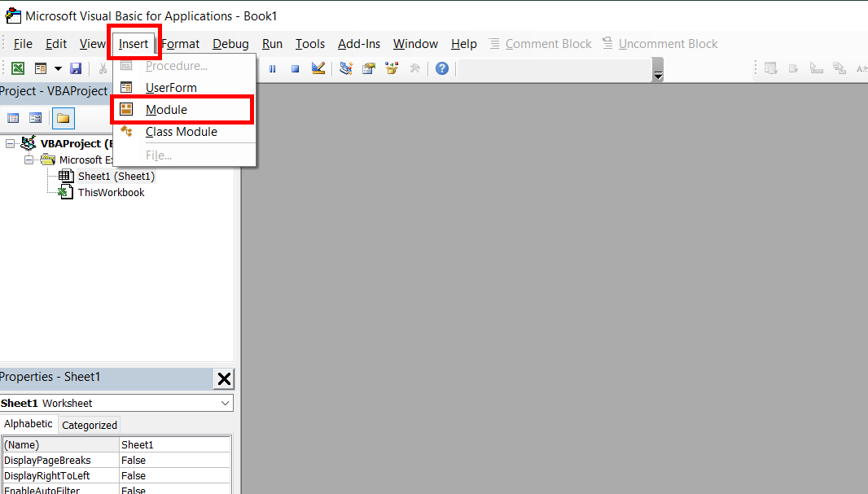Viewport: 868px width, 494px height.
Task: Click the DisplayRightToLeft False value cell
Action: (x=175, y=476)
